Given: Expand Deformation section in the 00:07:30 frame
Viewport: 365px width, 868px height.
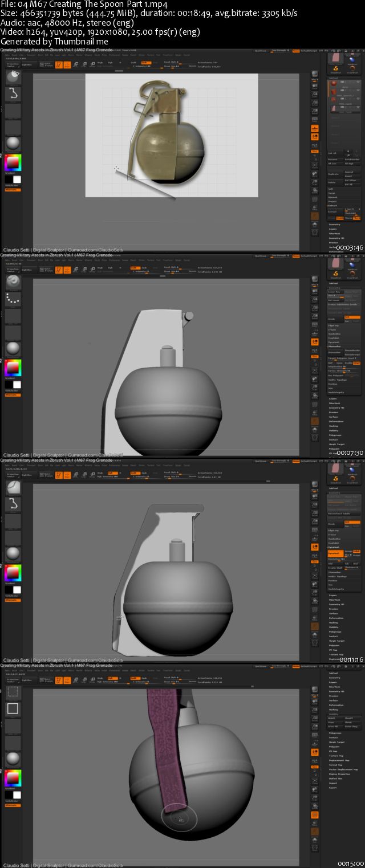Looking at the screenshot, I should (336, 422).
